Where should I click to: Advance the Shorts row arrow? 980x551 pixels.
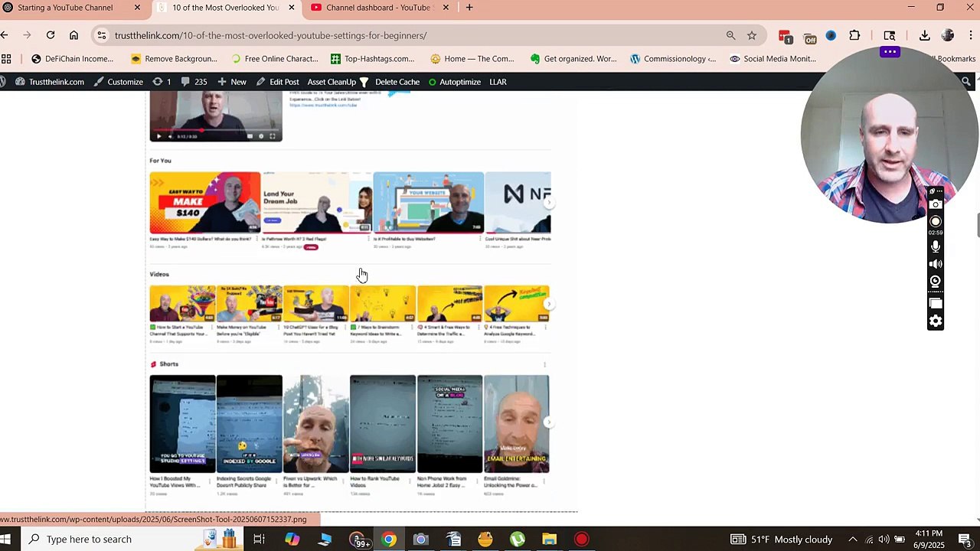[x=547, y=422]
